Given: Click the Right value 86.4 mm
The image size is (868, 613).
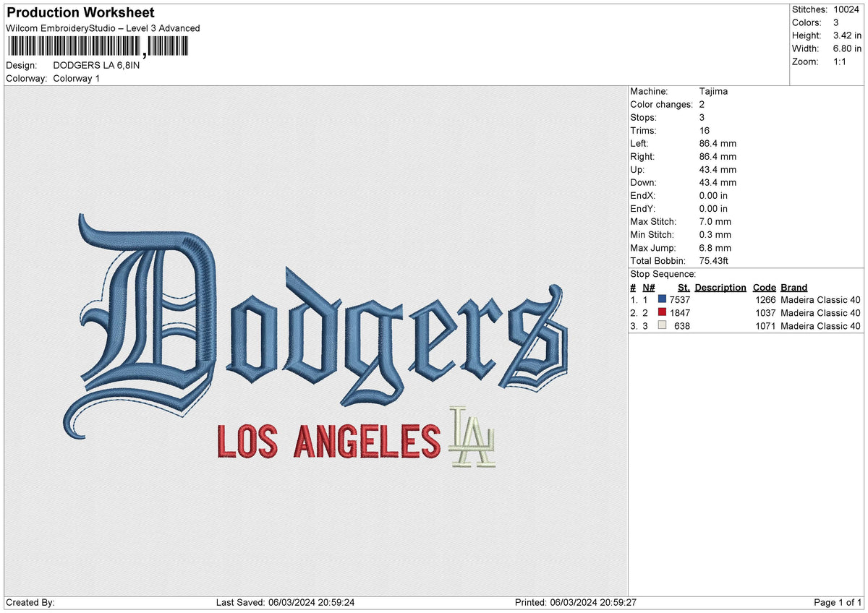Looking at the screenshot, I should [x=718, y=156].
